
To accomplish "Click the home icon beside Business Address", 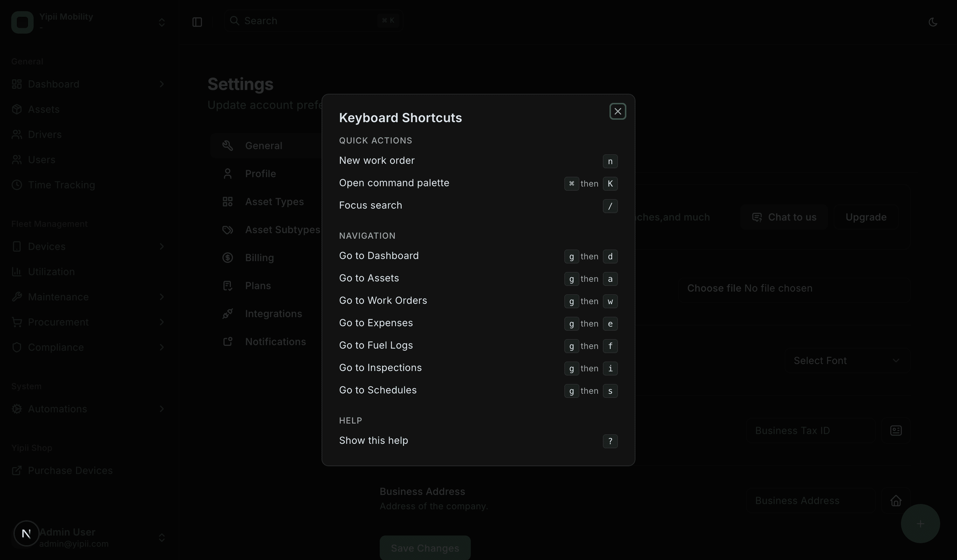I will click(x=896, y=500).
